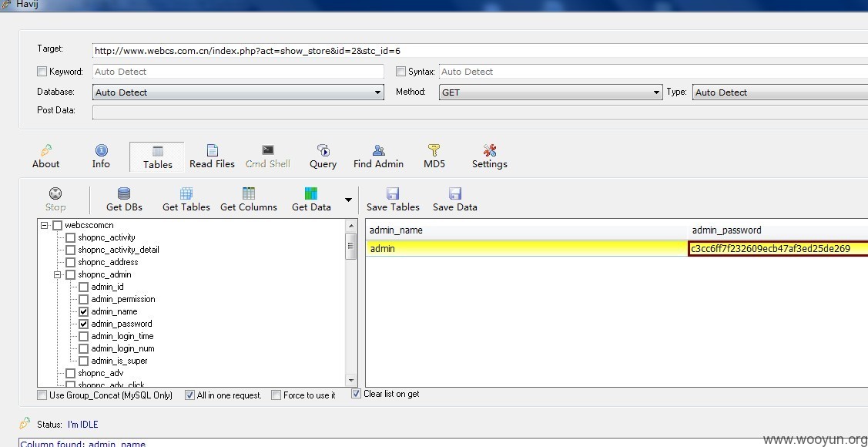Open the Query section
This screenshot has height=447, width=868.
pyautogui.click(x=323, y=156)
